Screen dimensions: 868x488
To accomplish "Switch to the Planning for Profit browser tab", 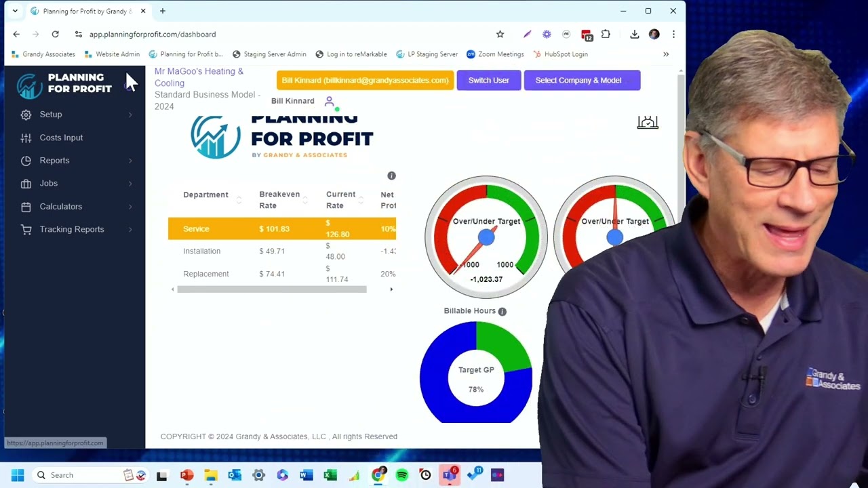I will coord(88,12).
